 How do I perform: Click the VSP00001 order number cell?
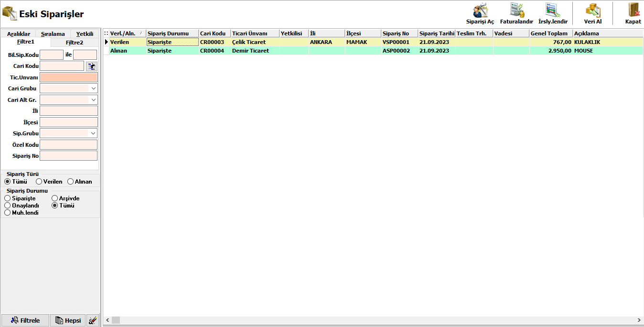click(x=399, y=42)
